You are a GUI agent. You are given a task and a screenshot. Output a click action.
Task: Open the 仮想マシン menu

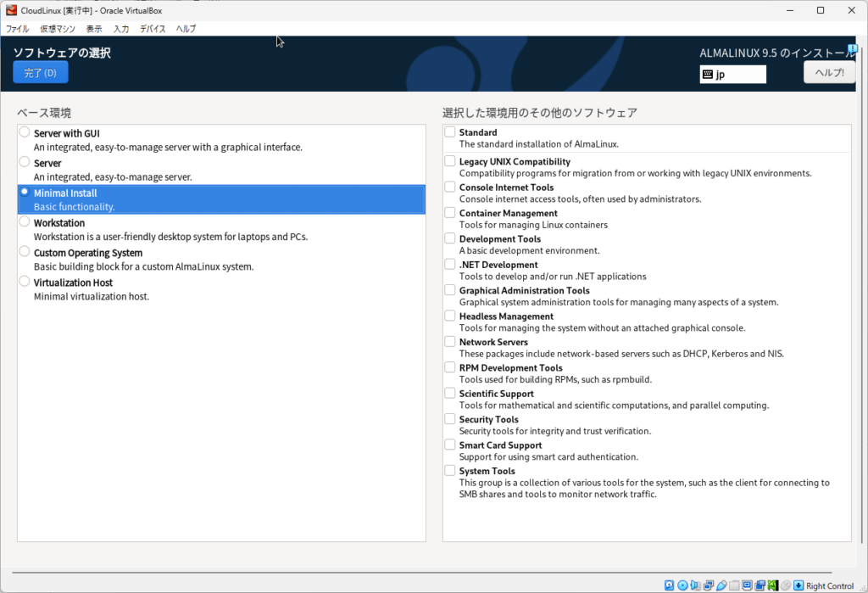tap(58, 29)
